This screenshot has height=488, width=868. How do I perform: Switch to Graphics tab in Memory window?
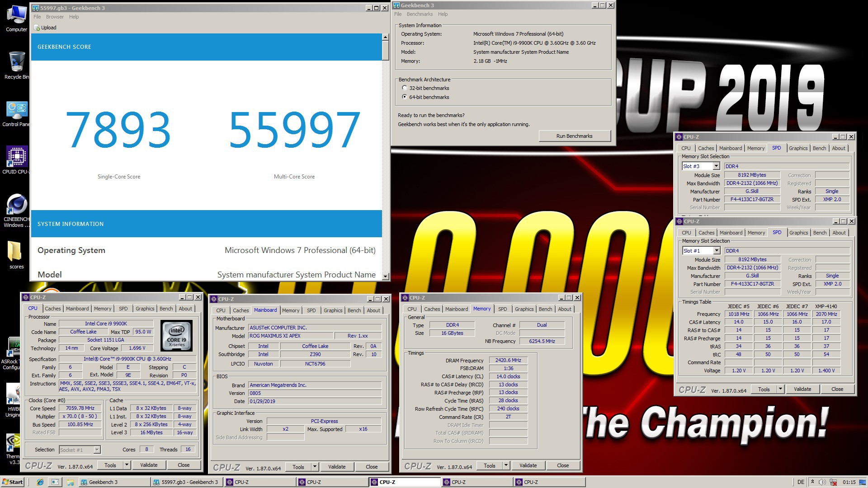[524, 309]
